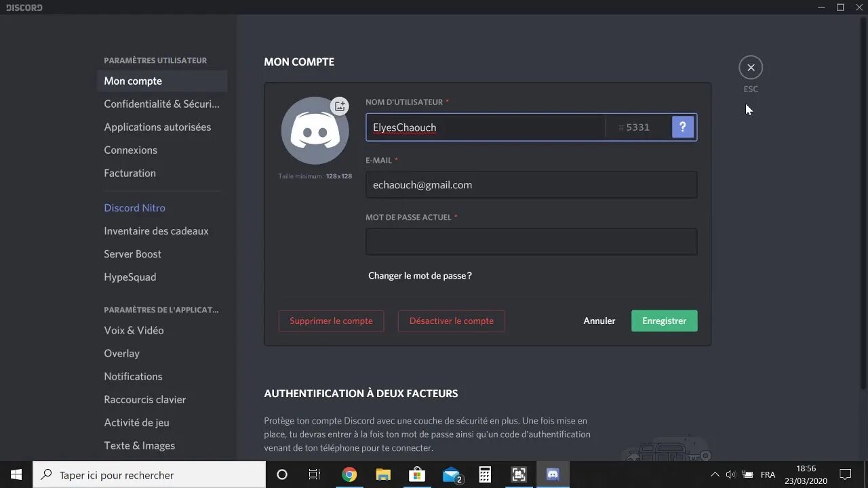
Task: Open Voix & Vidéo settings
Action: click(162, 330)
